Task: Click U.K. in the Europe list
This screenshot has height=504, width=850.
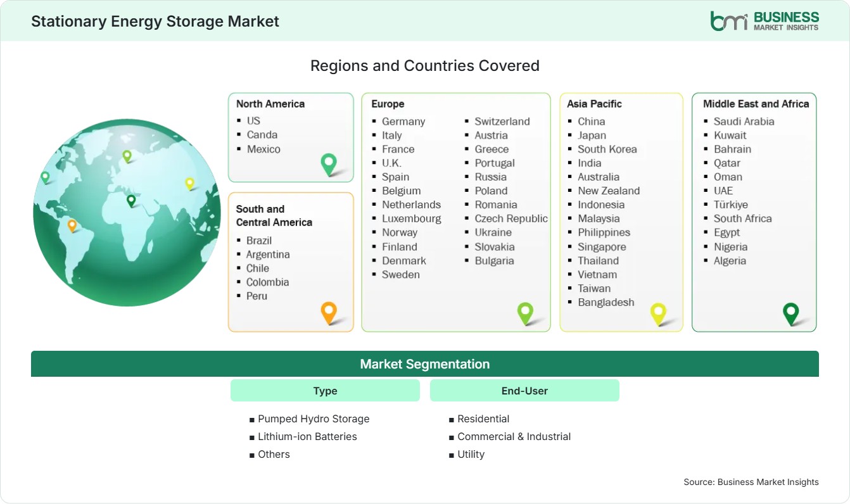Action: point(391,163)
